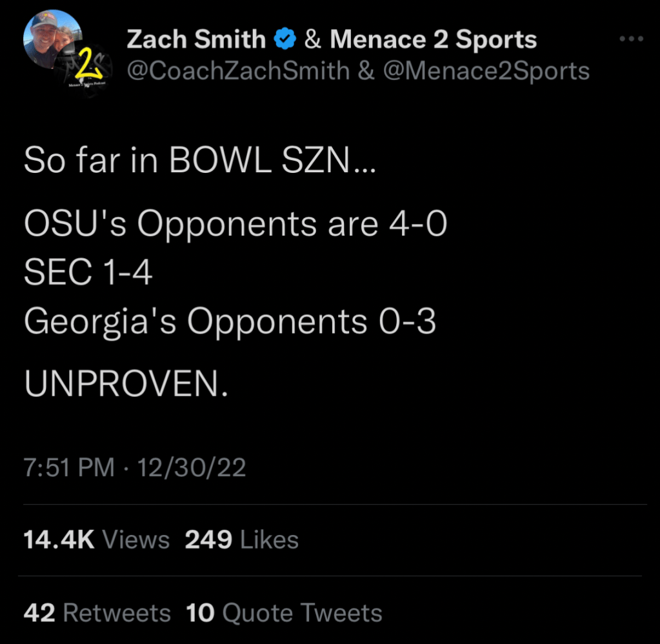Screen dimensions: 660x644
Task: Click the 7:51 PM timestamp
Action: point(69,468)
